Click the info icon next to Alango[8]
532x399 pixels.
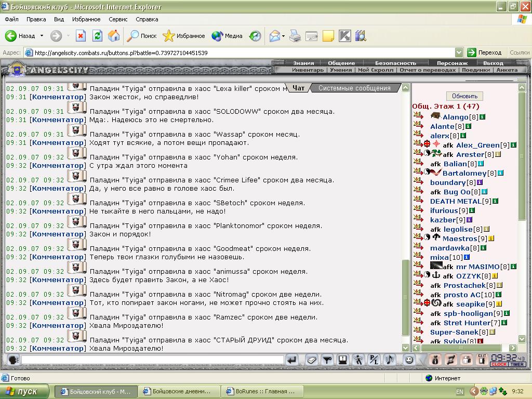click(482, 117)
